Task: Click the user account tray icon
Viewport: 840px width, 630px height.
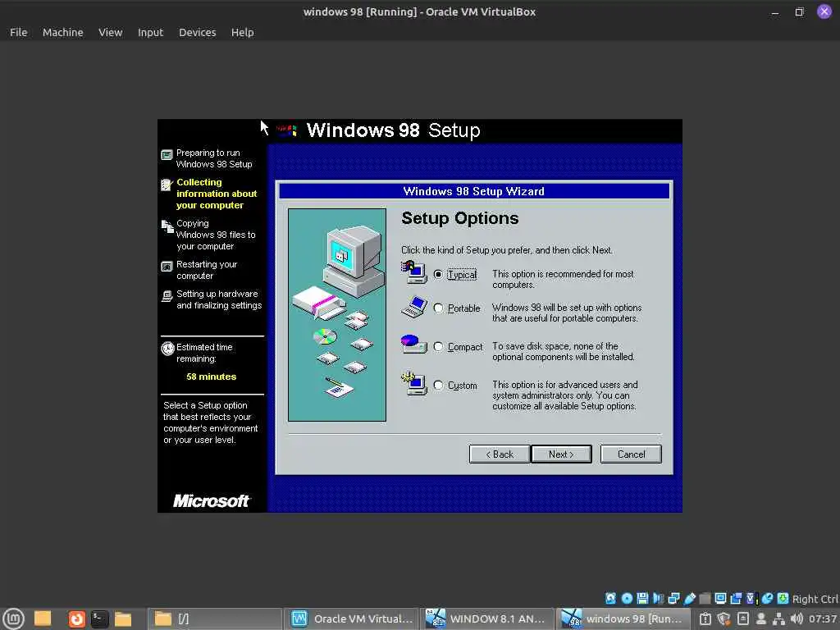Action: [x=760, y=619]
